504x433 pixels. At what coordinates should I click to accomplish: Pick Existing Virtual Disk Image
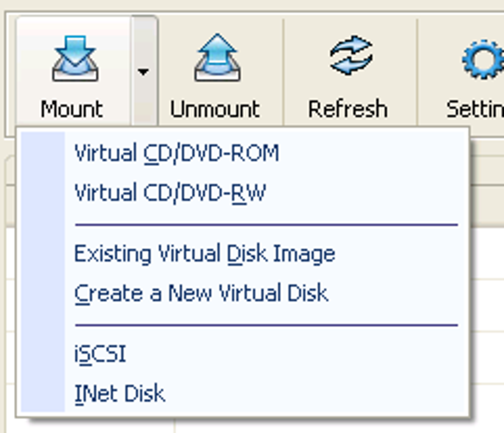point(205,254)
